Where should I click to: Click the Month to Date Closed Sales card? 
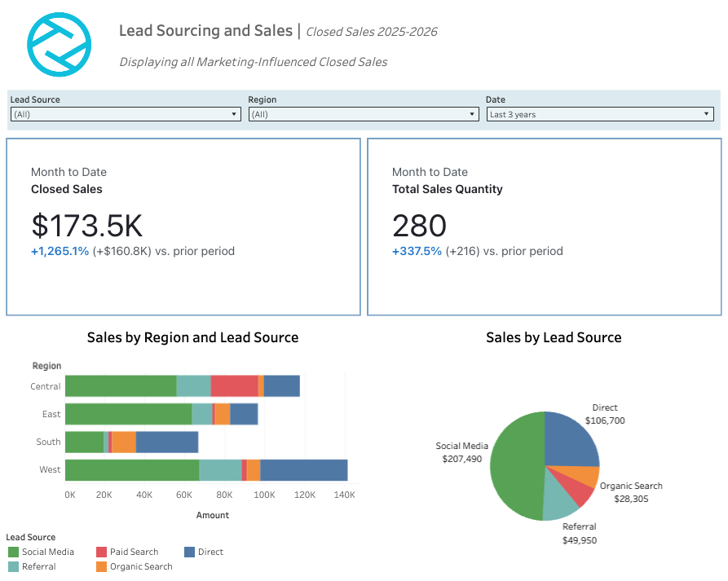point(183,227)
